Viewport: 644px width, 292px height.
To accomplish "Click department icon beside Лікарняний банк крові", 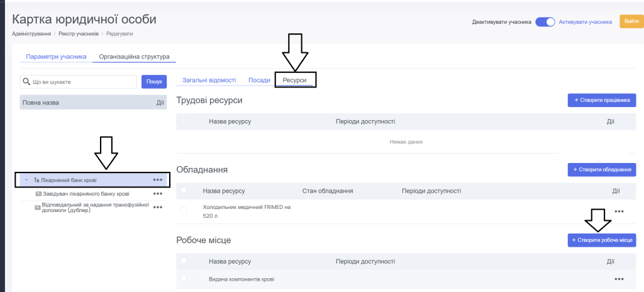I will [37, 180].
